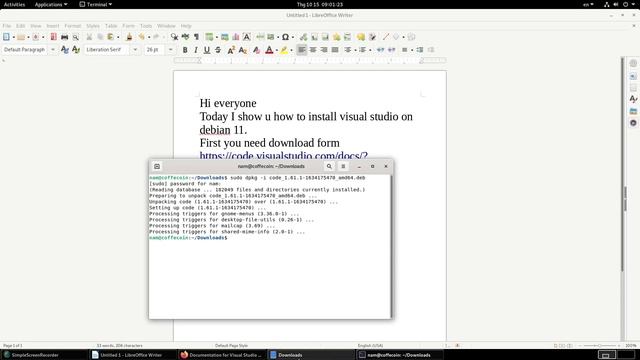
Task: Toggle Justified alignment button
Action: pyautogui.click(x=335, y=50)
